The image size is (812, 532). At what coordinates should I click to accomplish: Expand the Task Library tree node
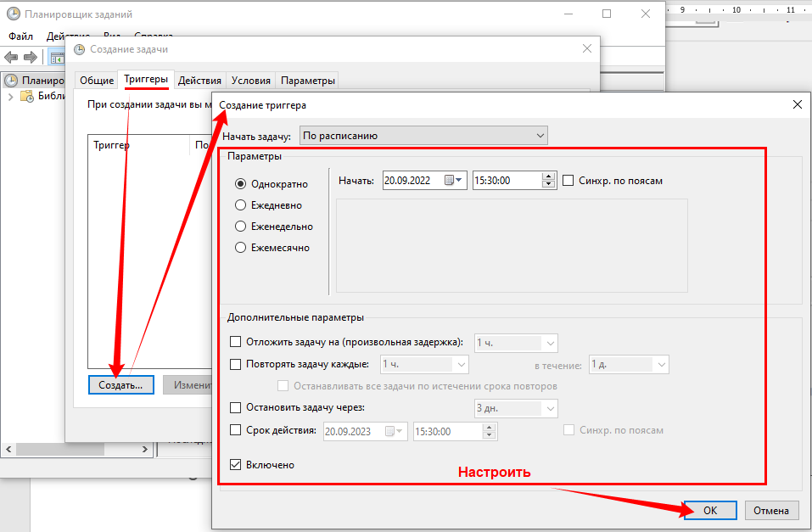pyautogui.click(x=11, y=97)
